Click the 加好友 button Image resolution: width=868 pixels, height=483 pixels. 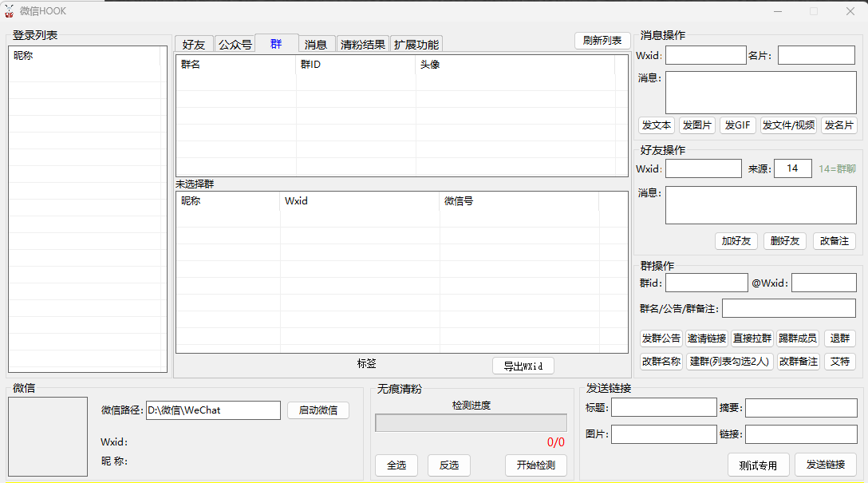tap(736, 241)
